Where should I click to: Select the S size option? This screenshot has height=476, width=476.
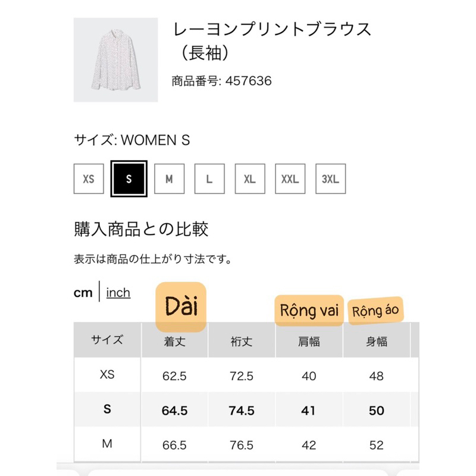tap(129, 178)
